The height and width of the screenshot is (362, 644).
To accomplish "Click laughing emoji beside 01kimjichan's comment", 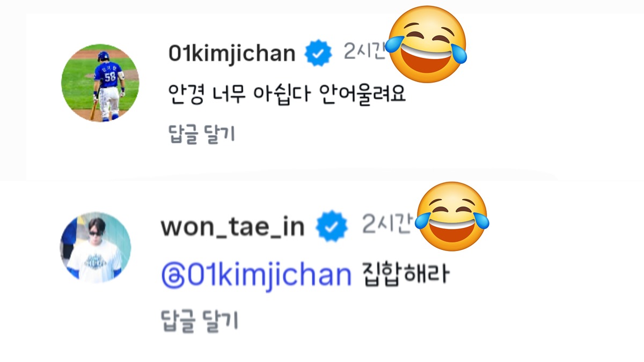I will pyautogui.click(x=427, y=45).
